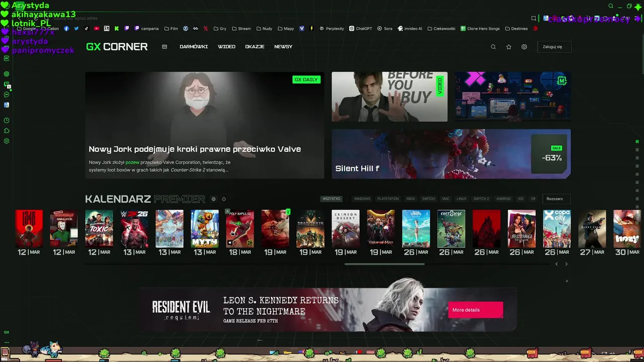Open the NEWSY menu item
The width and height of the screenshot is (644, 362).
(283, 47)
